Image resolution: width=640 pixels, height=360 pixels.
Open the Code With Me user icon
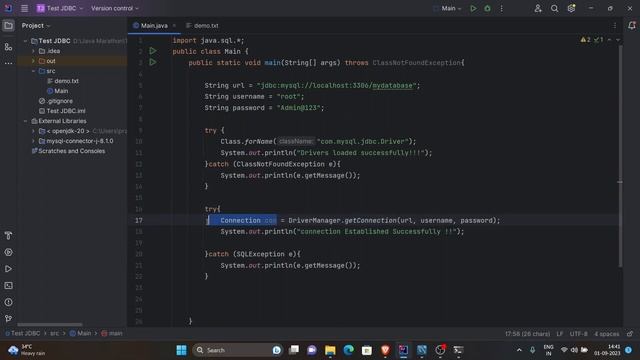(538, 8)
